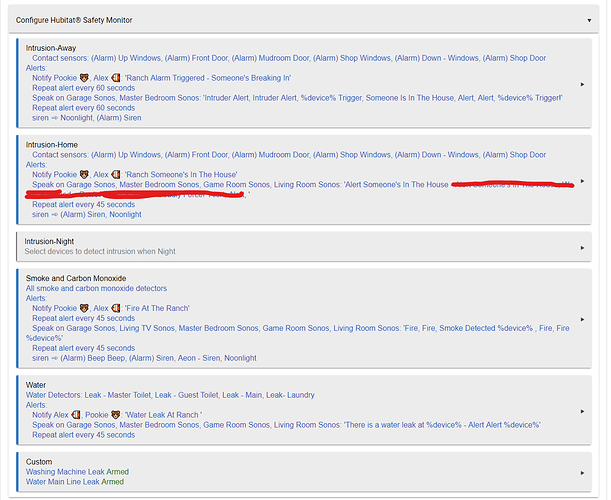Click the bear emoji after Pookie in Water alerts

tap(115, 415)
